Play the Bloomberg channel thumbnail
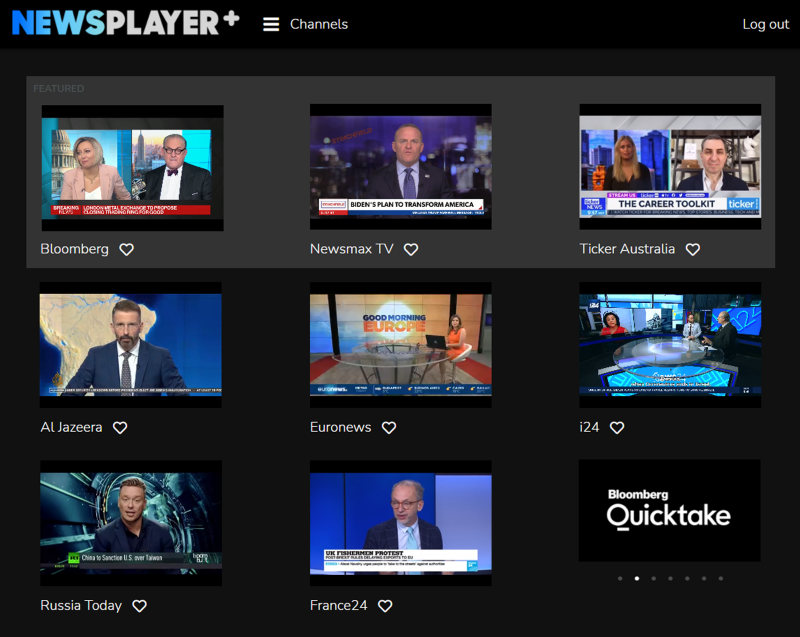The width and height of the screenshot is (800, 637). tap(133, 168)
